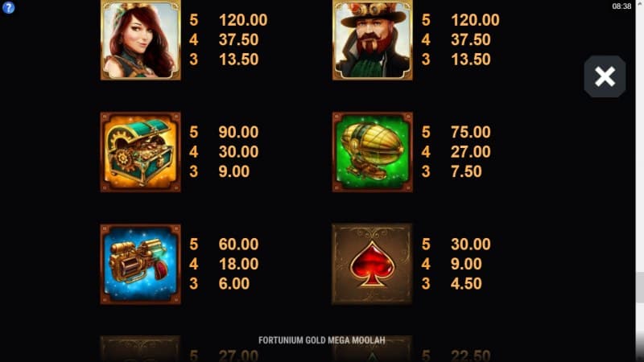
Task: Click the Fortunium Gold Mega Moolah title
Action: point(321,340)
